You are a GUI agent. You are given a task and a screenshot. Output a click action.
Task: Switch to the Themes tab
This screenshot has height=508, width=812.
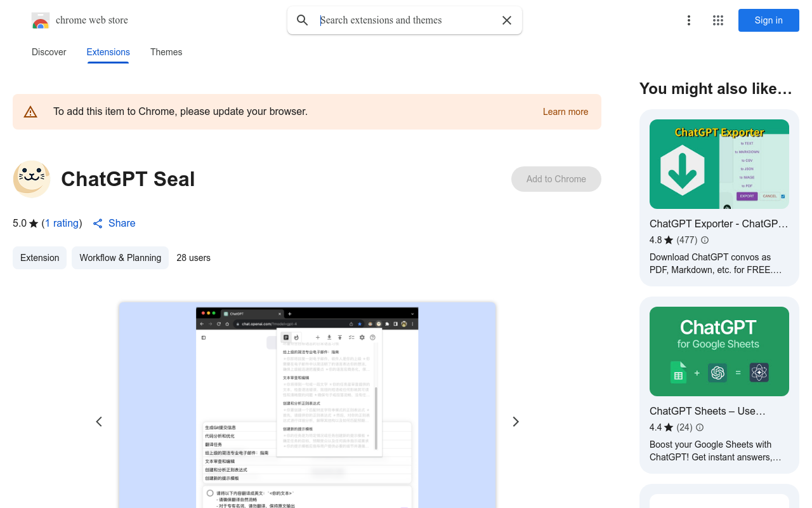[166, 52]
